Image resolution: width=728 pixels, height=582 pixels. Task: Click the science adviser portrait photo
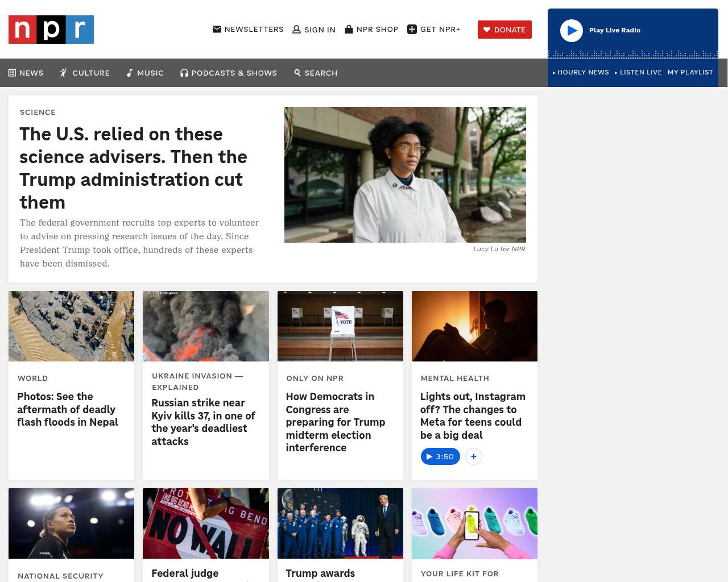tap(405, 174)
